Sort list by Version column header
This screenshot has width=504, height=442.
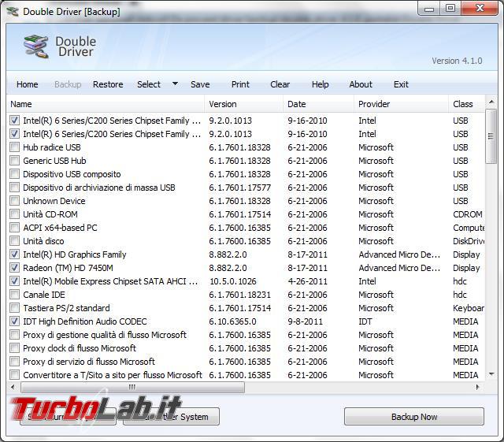coord(243,104)
